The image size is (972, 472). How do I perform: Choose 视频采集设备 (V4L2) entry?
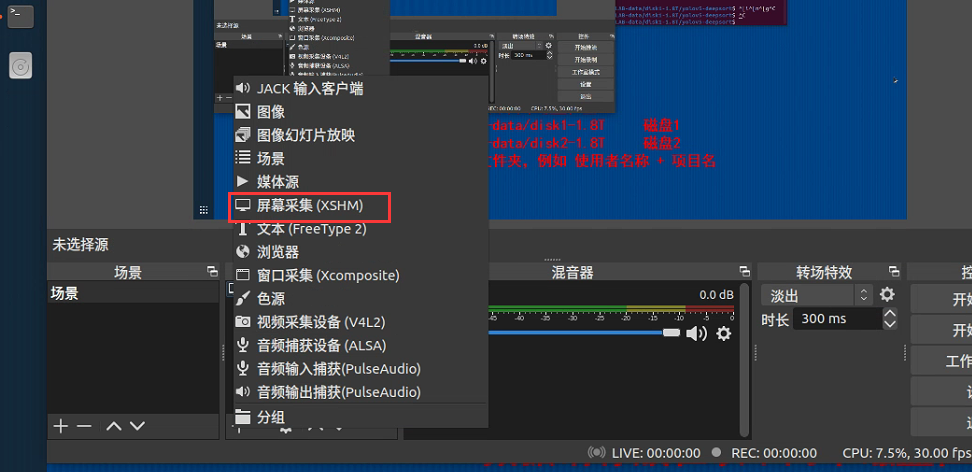pos(361,323)
